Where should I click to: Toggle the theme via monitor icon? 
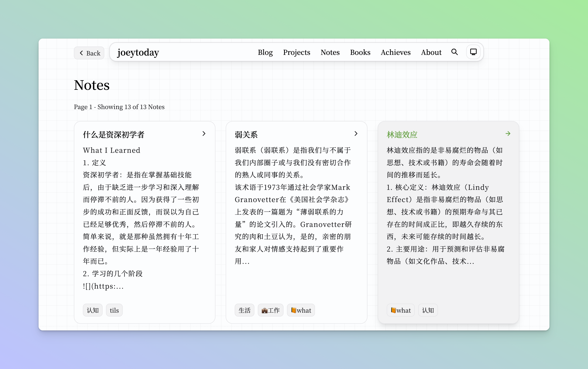[473, 52]
